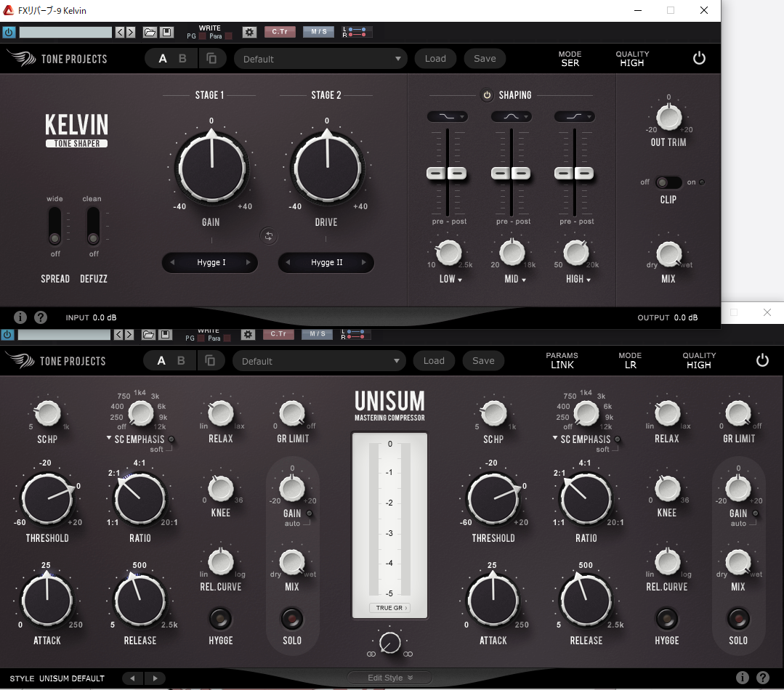Click the next style arrow beside UNISUM DEFAULT
Screen dimensions: 784x690
155,678
